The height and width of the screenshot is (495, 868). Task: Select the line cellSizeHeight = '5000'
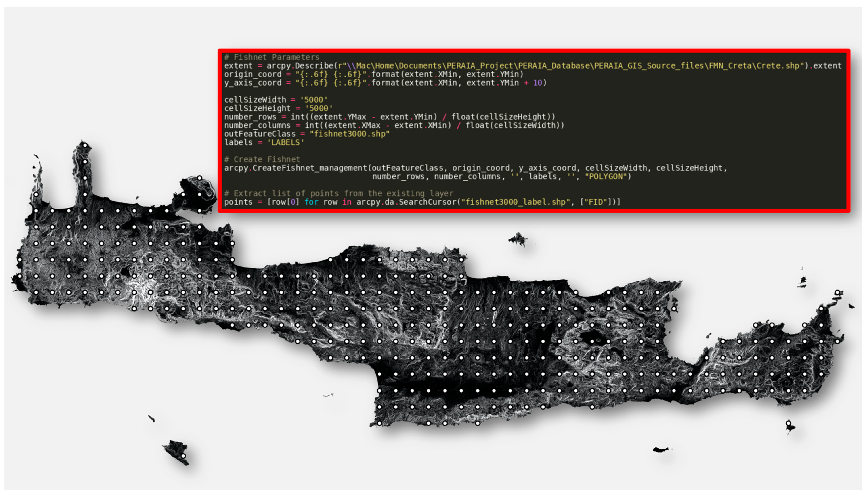278,108
